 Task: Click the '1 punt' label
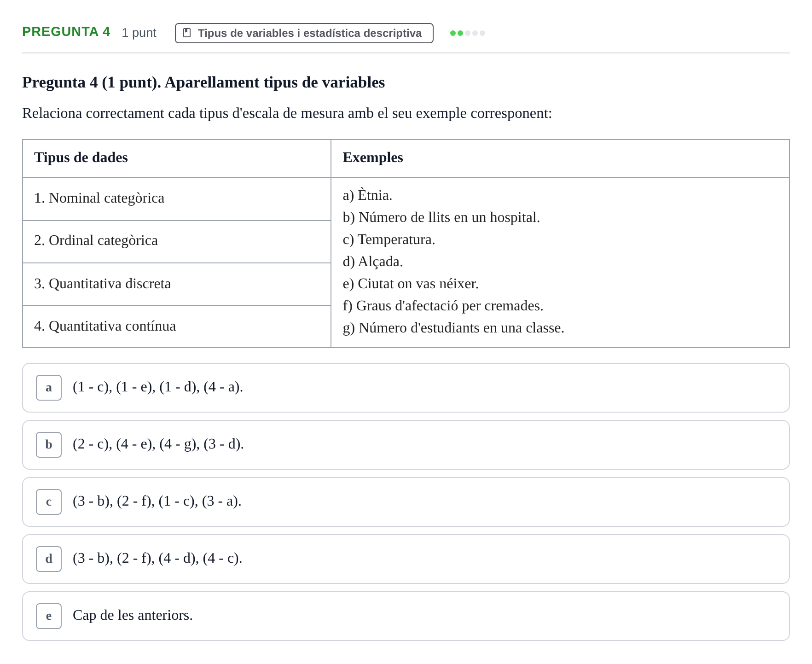[x=139, y=33]
